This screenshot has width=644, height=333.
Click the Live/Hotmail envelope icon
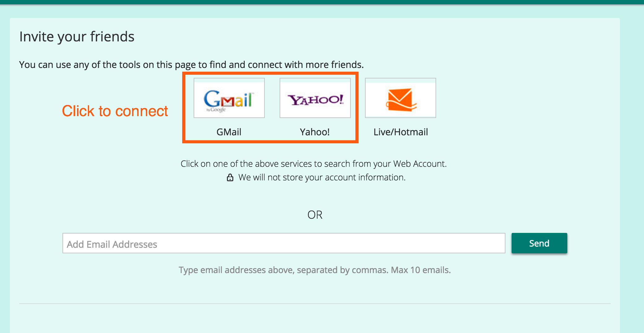[401, 98]
